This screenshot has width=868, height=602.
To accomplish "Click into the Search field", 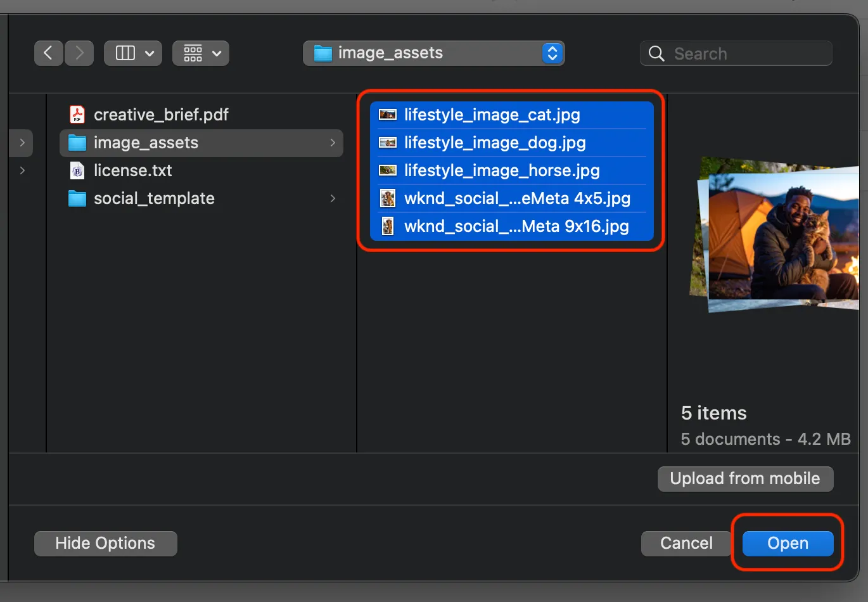I will pyautogui.click(x=736, y=54).
